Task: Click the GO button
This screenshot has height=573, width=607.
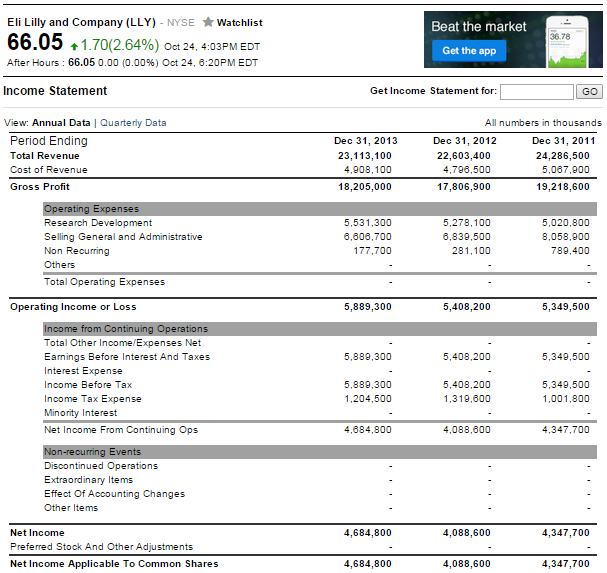Action: coord(589,92)
